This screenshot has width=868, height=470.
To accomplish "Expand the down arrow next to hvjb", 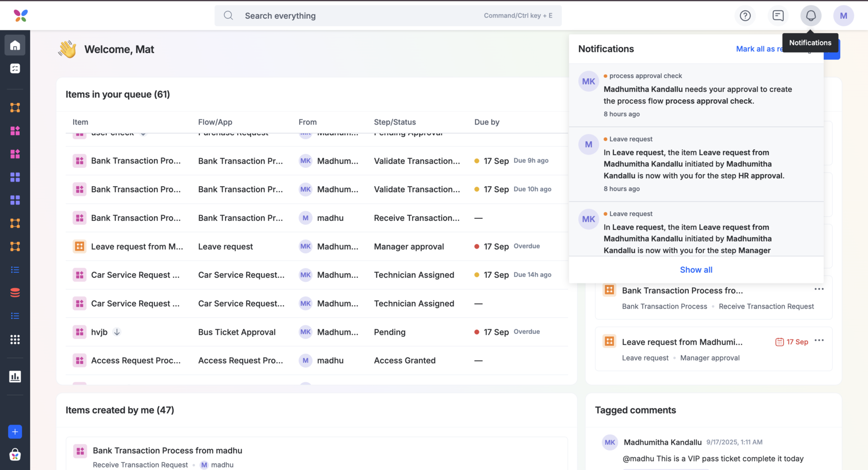I will coord(117,332).
